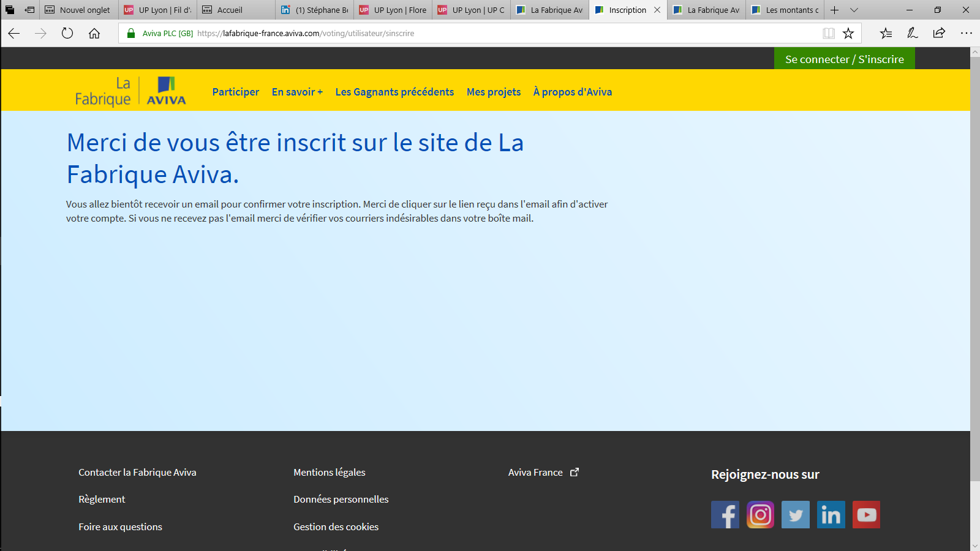This screenshot has width=980, height=551.
Task: Click the La Fabrique Aviva logo
Action: click(130, 91)
